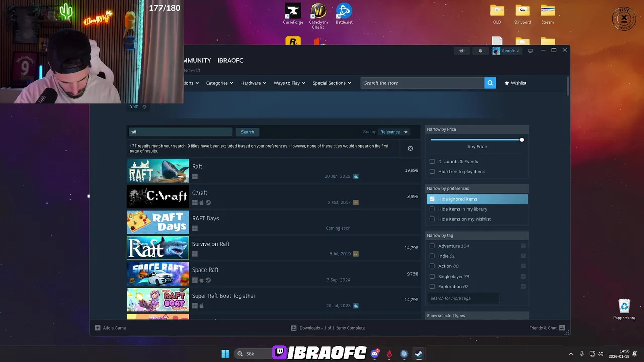Click the Steam taskbar icon
Image resolution: width=644 pixels, height=362 pixels.
click(418, 354)
